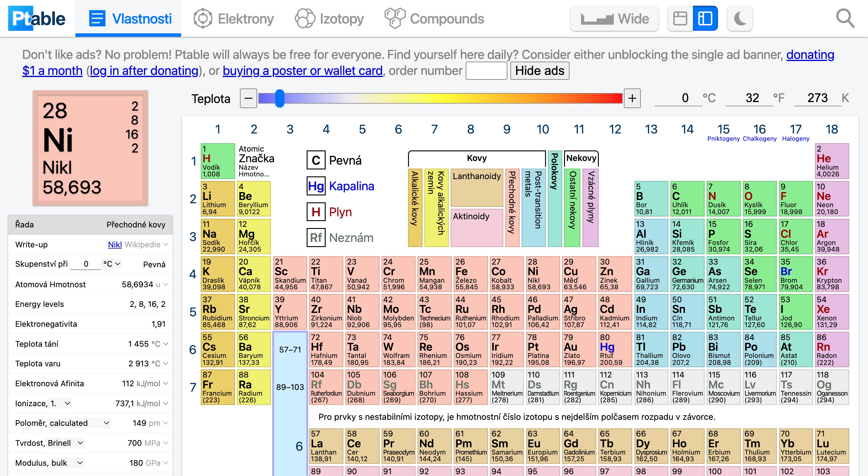Screen dimensions: 868x476
Task: Toggle dark mode moon icon
Action: [x=740, y=18]
